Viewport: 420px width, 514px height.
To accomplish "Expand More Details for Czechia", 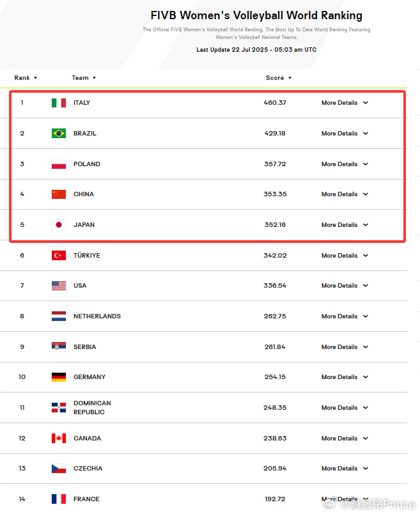I will 345,469.
